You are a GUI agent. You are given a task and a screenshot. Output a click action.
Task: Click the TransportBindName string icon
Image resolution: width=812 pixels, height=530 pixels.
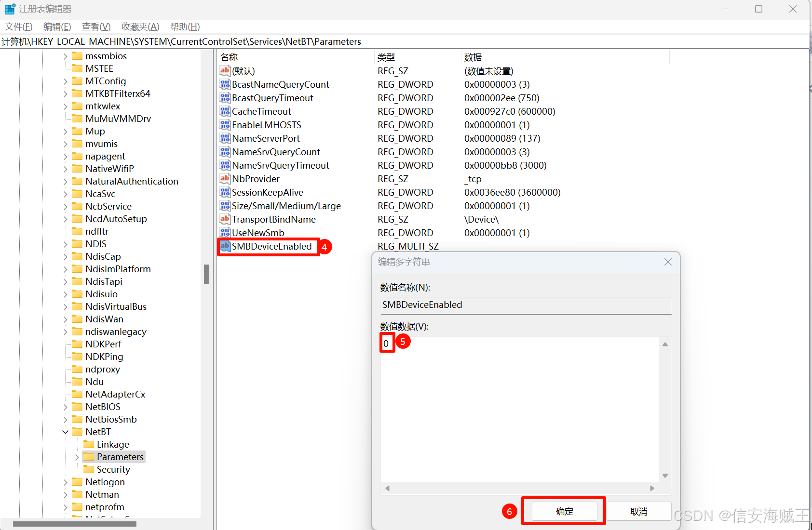225,219
